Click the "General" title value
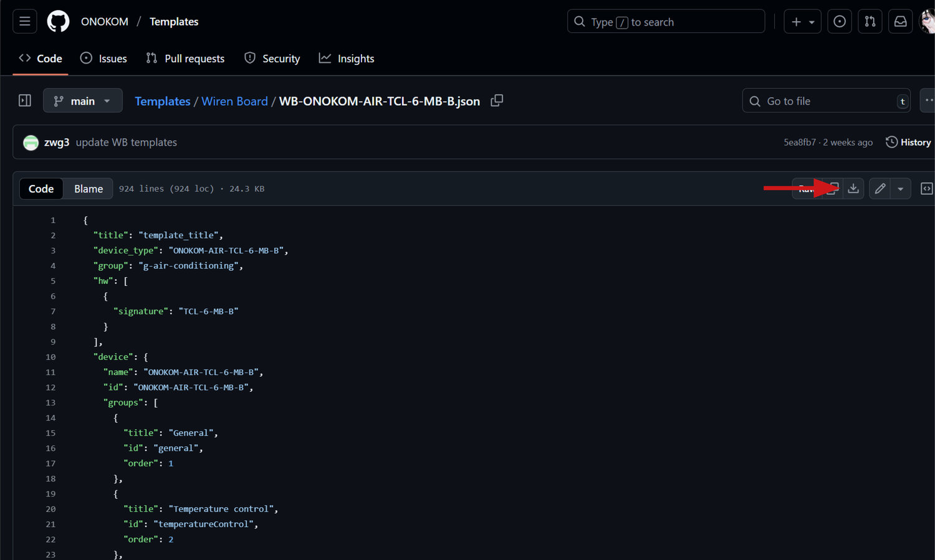The height and width of the screenshot is (560, 935). point(191,433)
